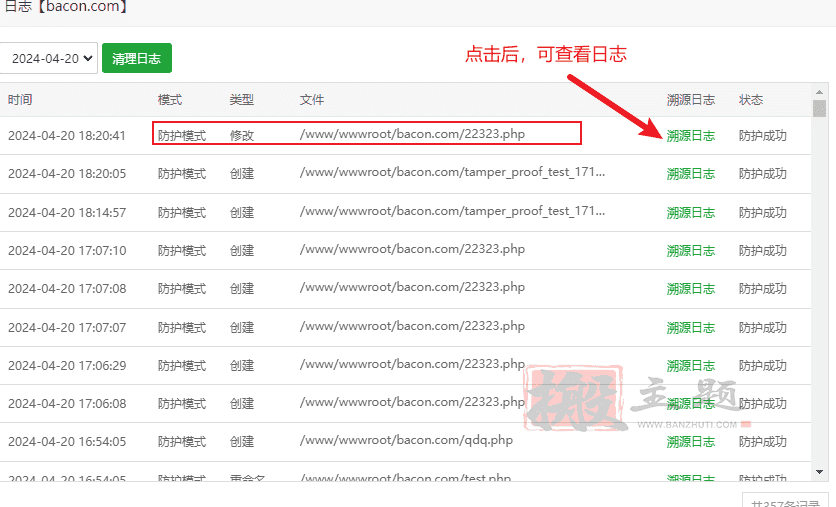This screenshot has width=836, height=507.
Task: Open 溯源日志 link for 17:07:07 row
Action: (690, 327)
